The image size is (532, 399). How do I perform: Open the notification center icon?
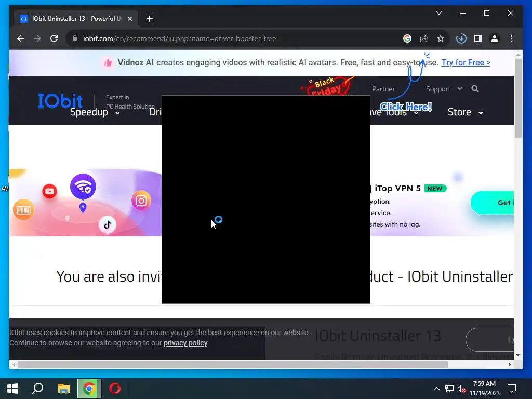point(512,389)
